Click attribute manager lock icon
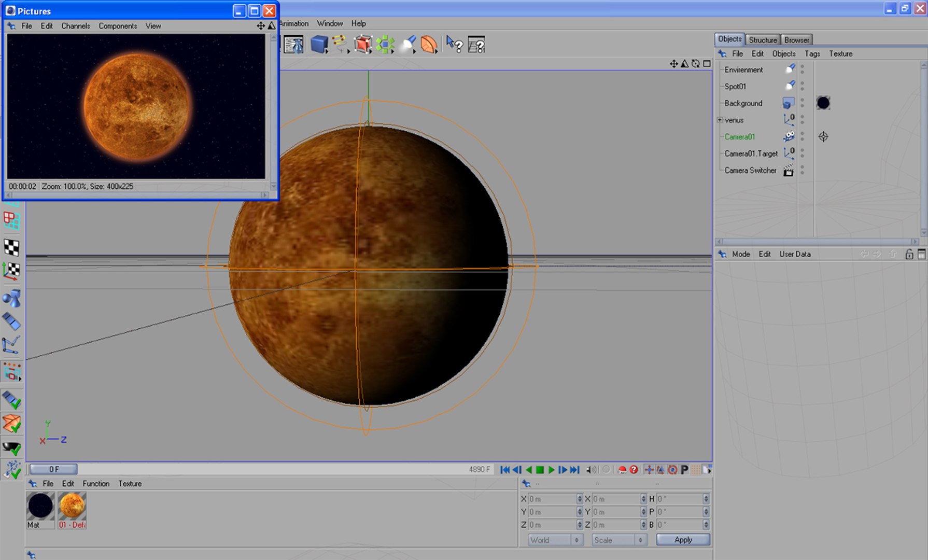Viewport: 928px width, 560px height. click(909, 254)
